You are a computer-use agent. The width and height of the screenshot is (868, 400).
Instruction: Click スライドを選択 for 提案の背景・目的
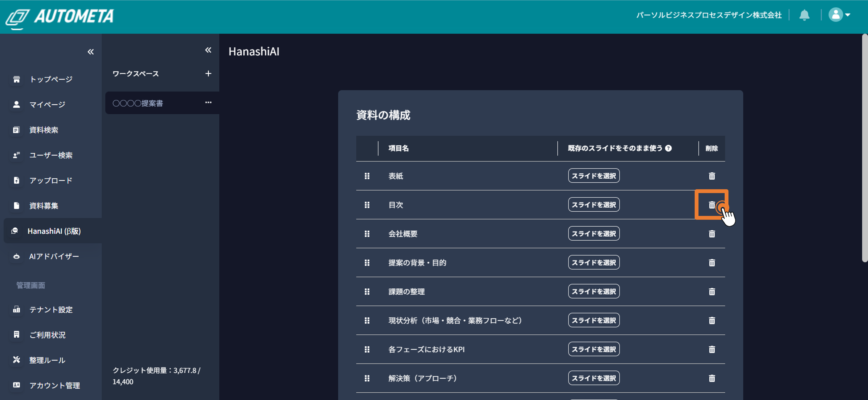(x=594, y=262)
